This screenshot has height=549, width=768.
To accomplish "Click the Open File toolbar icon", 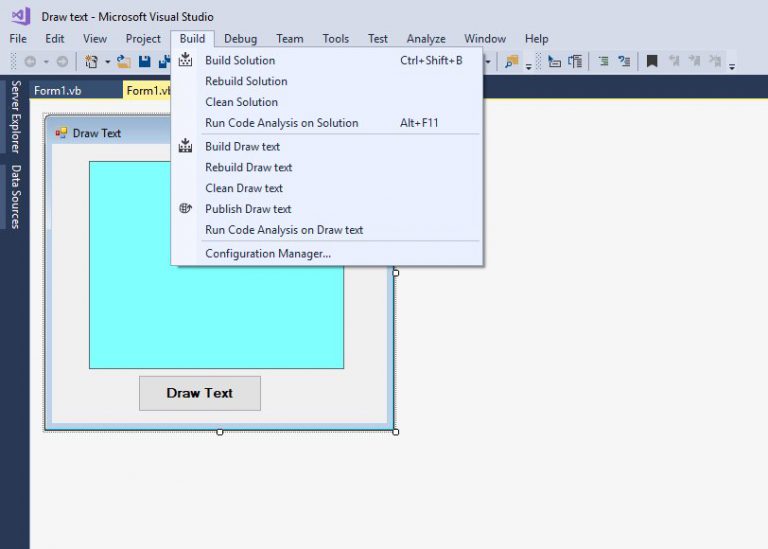I will [123, 62].
